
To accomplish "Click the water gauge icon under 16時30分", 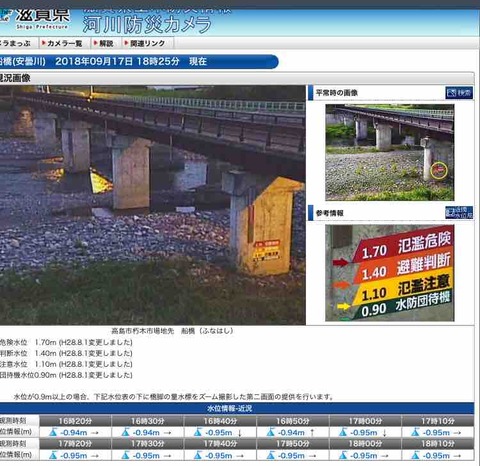I will (x=125, y=432).
